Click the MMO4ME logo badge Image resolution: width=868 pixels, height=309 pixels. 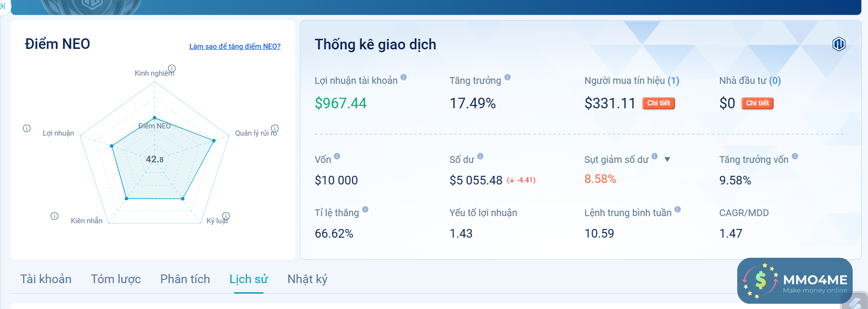click(x=795, y=281)
